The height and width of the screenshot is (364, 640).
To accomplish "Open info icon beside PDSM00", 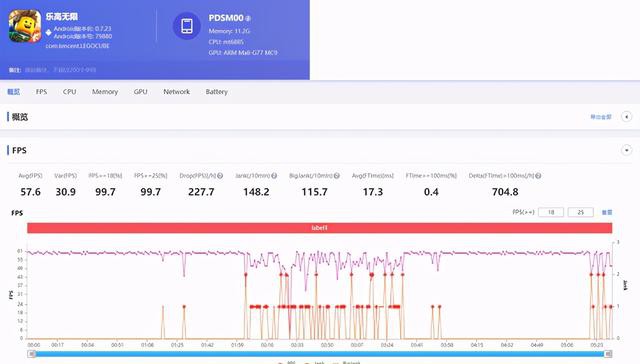I will coord(248,18).
